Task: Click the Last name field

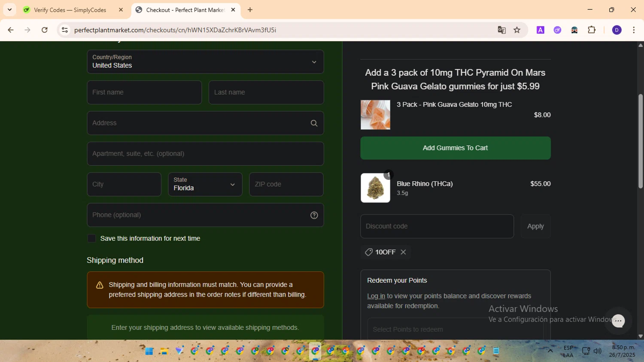Action: coord(266,92)
